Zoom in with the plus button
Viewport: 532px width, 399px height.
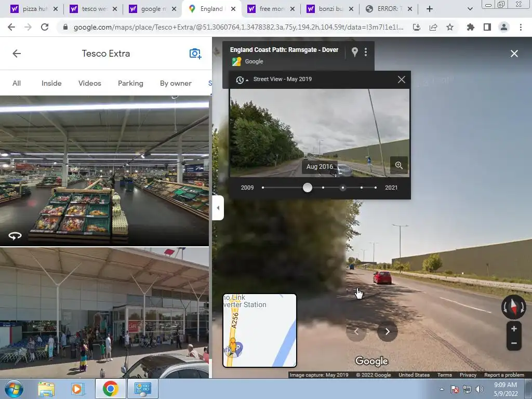514,328
